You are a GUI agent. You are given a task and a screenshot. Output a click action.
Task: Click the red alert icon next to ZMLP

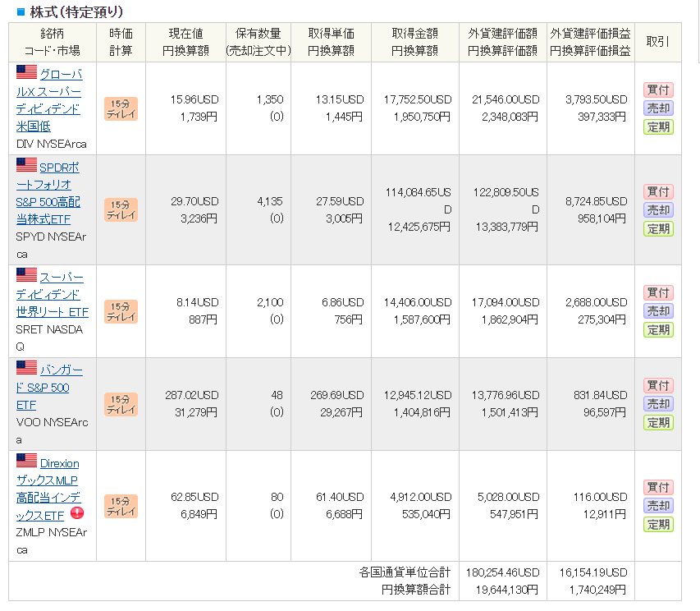tap(77, 513)
